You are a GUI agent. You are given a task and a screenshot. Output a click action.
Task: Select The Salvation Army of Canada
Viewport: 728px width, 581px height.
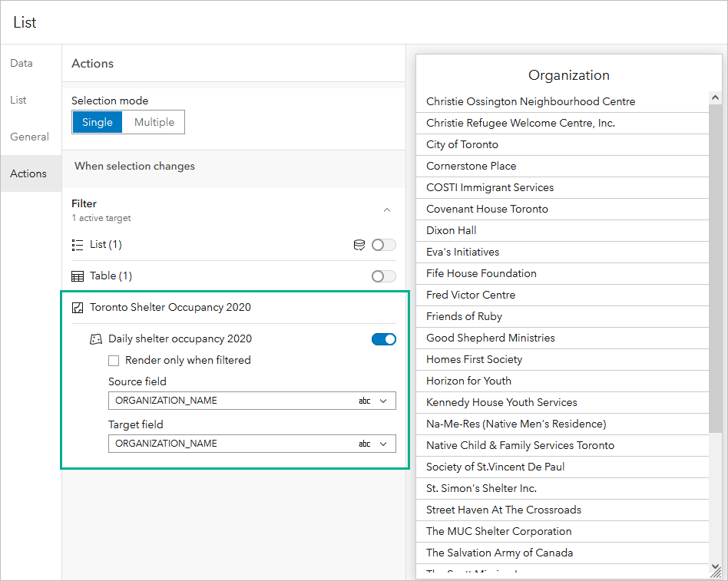coord(562,553)
